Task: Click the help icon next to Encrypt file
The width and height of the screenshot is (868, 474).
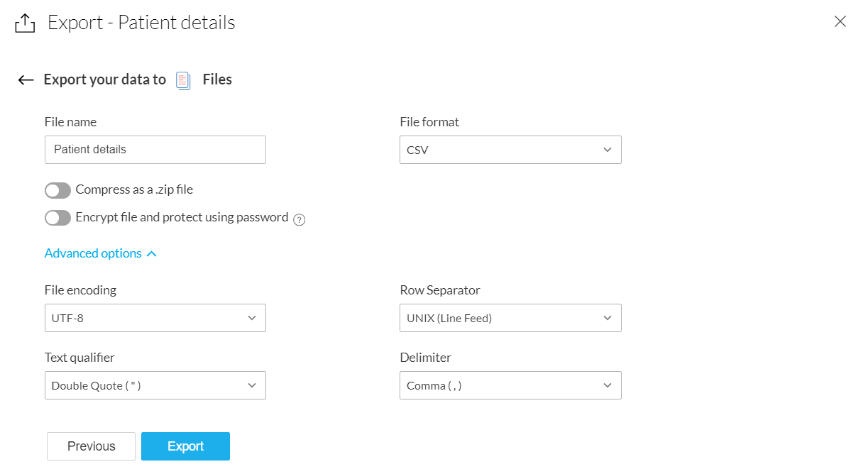Action: coord(300,219)
